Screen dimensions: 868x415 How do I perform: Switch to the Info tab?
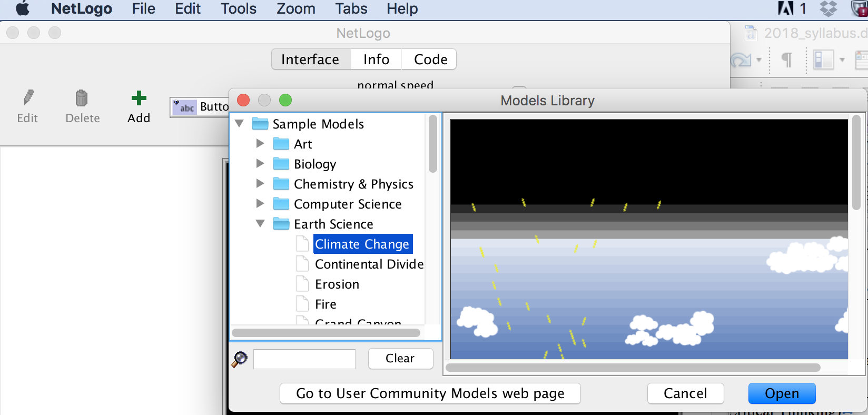tap(376, 59)
